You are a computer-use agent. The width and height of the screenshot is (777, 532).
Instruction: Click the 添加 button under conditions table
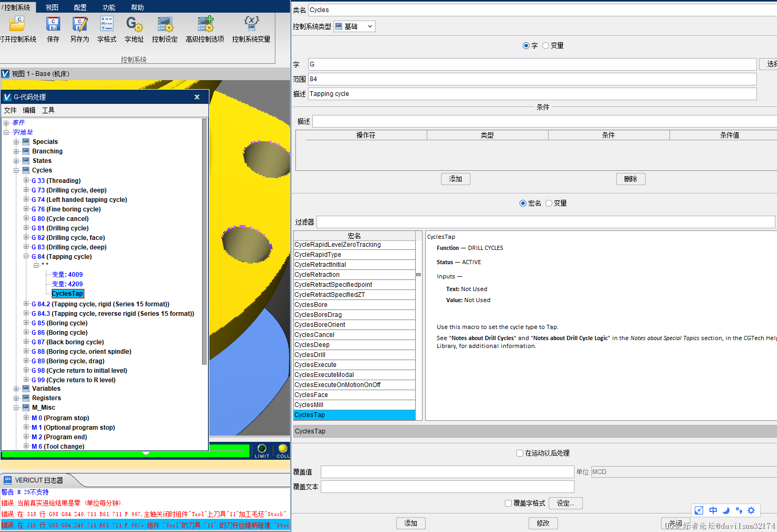coord(456,179)
